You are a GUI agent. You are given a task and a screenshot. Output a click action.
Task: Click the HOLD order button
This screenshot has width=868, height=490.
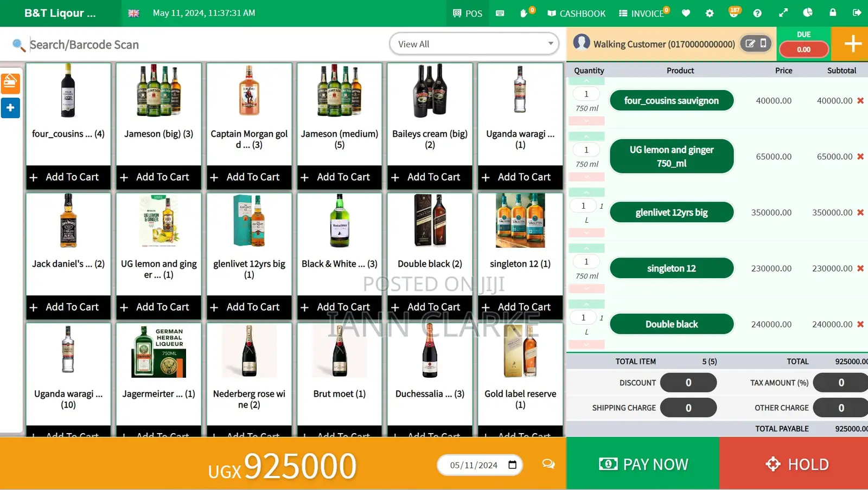click(x=794, y=464)
